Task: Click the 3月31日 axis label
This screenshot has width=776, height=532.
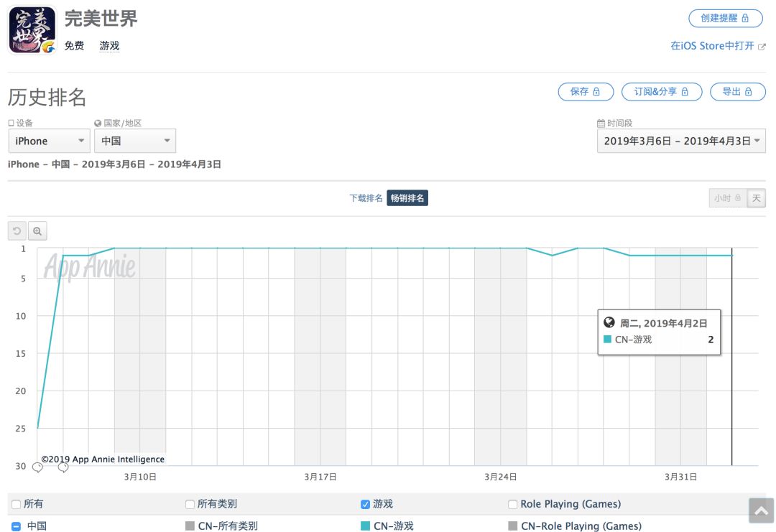Action: [680, 477]
